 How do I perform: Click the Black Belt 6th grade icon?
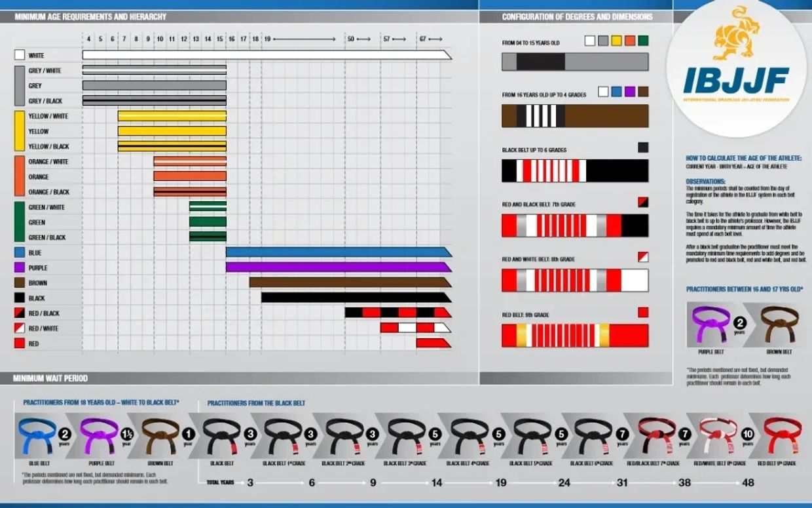594,436
